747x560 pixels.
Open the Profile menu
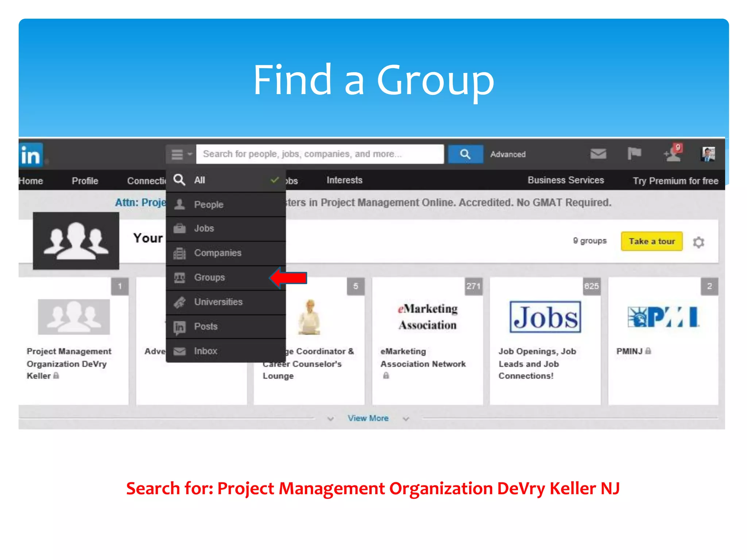85,181
